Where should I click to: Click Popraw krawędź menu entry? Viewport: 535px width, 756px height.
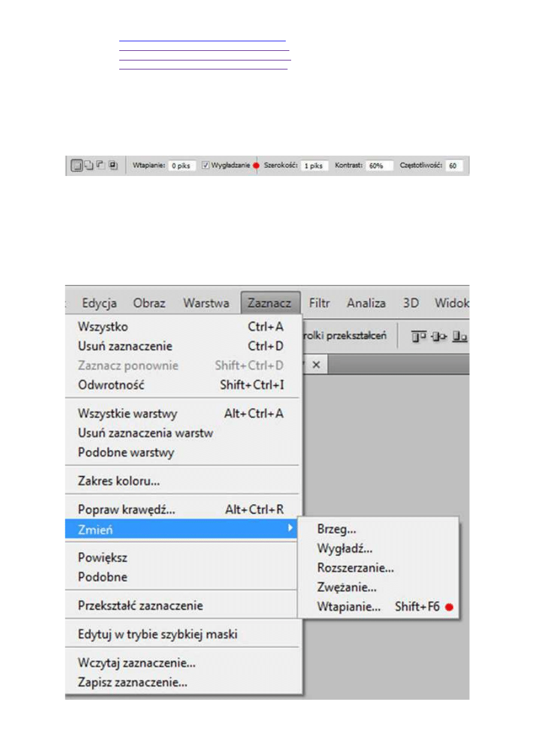[x=126, y=510]
